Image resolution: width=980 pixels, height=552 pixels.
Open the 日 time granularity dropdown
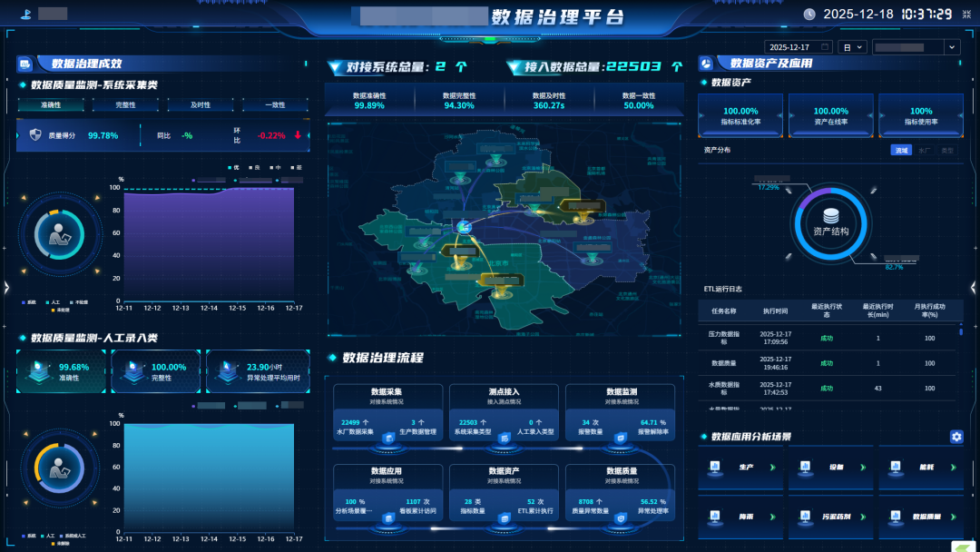point(852,47)
